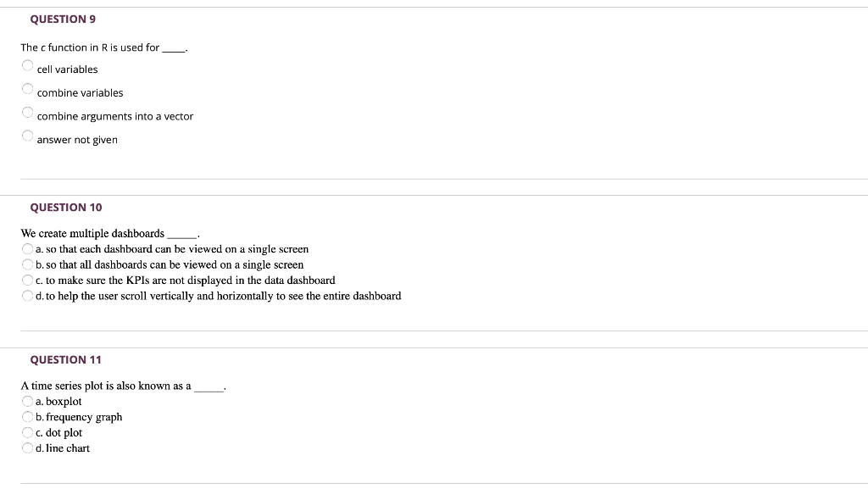Choose "combine arguments into a vector" for Question 9
The height and width of the screenshot is (489, 868).
tap(26, 111)
